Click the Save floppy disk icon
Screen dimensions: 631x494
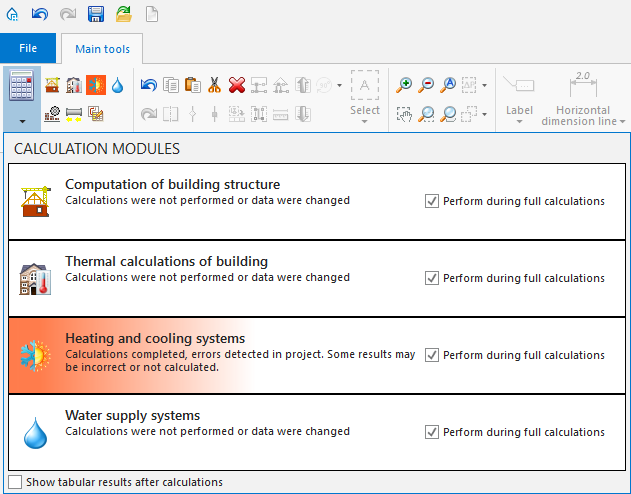pyautogui.click(x=96, y=14)
